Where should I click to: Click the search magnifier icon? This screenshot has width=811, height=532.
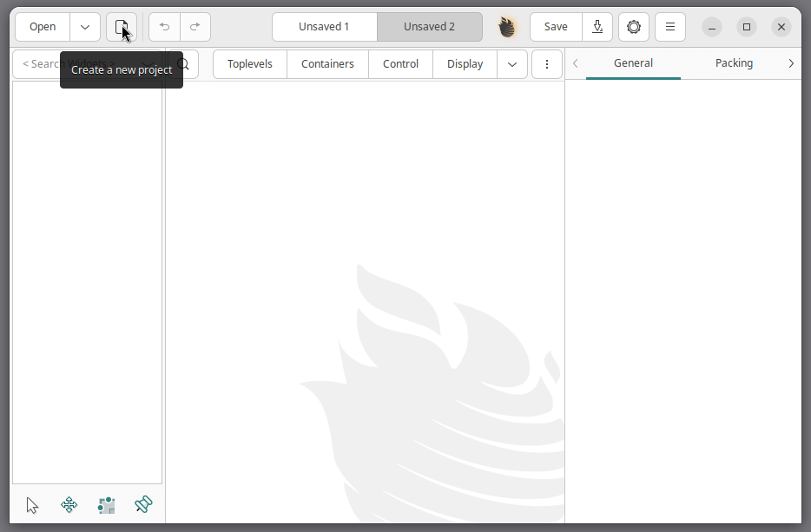tap(183, 64)
